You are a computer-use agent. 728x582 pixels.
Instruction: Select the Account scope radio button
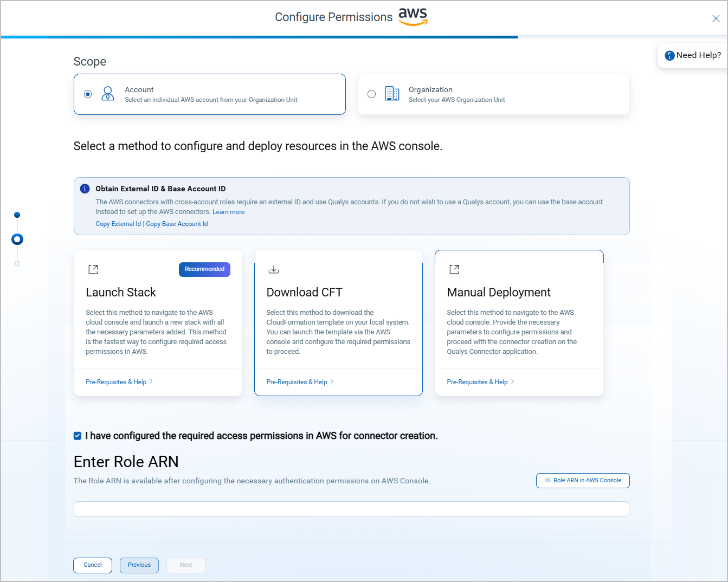click(88, 93)
